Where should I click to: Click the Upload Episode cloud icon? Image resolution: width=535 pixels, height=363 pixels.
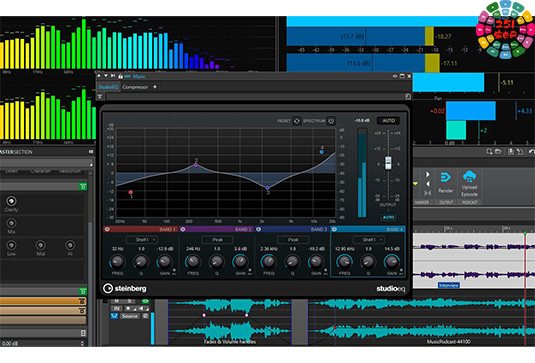469,176
